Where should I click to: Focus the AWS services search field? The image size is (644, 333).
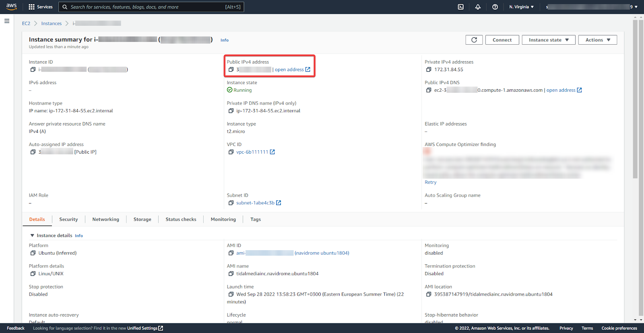tap(151, 7)
